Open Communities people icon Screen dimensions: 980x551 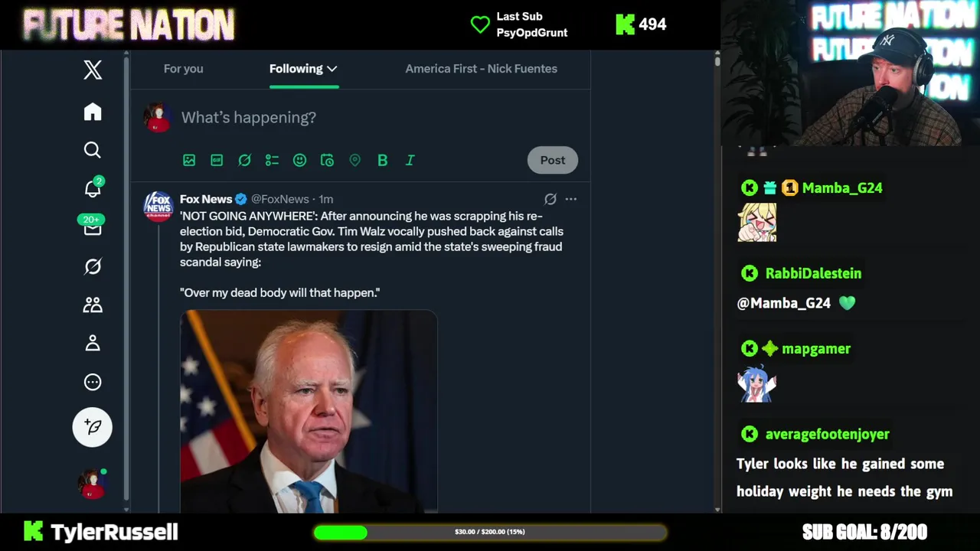point(93,305)
